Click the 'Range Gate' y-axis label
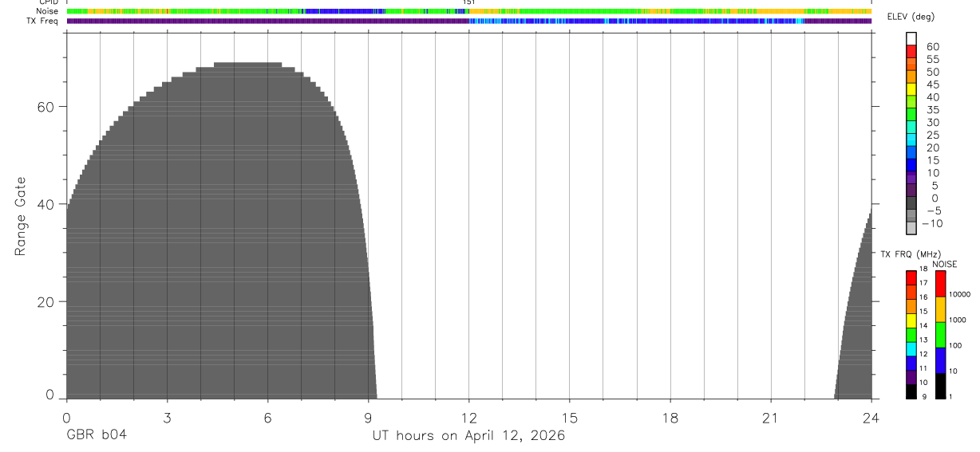 21,217
